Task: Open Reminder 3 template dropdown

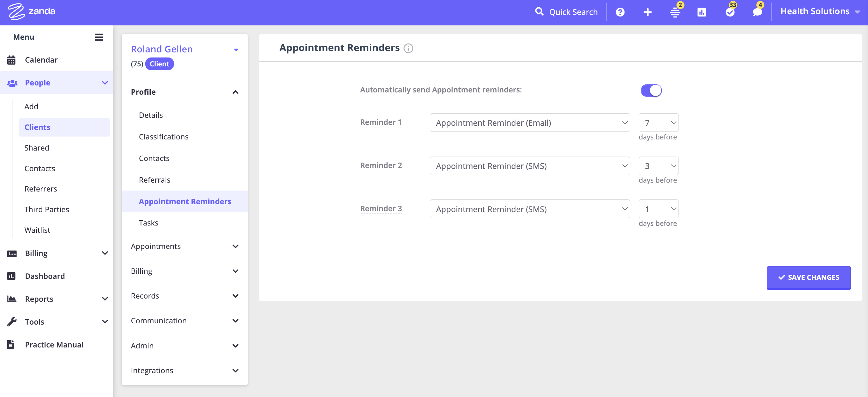Action: (529, 209)
